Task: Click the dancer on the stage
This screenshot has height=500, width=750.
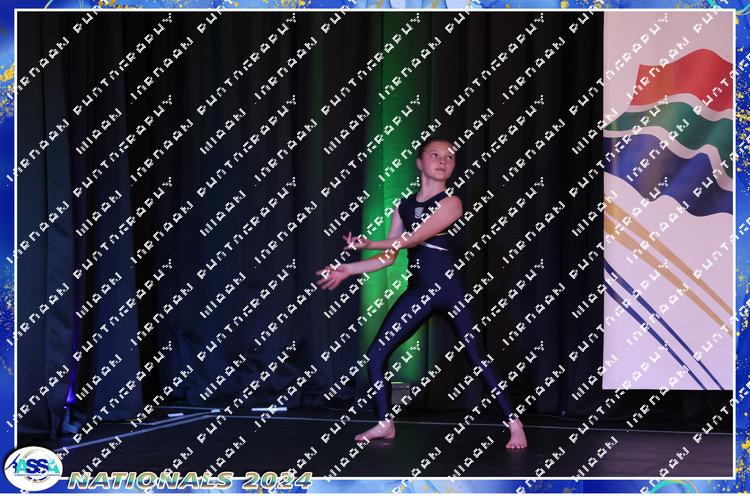Action: (x=422, y=293)
